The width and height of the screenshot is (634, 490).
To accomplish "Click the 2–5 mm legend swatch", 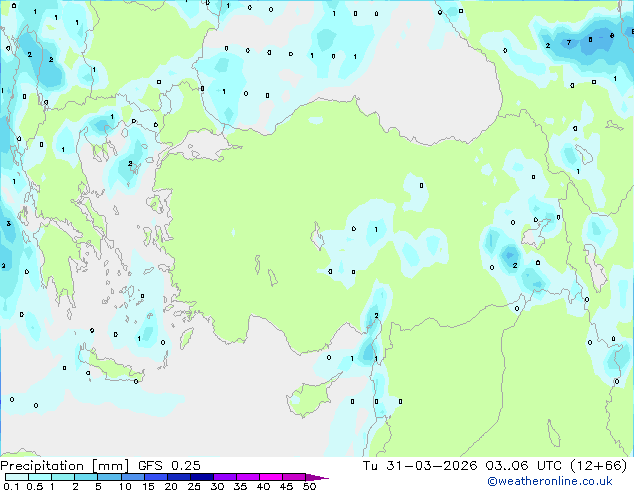I will tap(86, 477).
